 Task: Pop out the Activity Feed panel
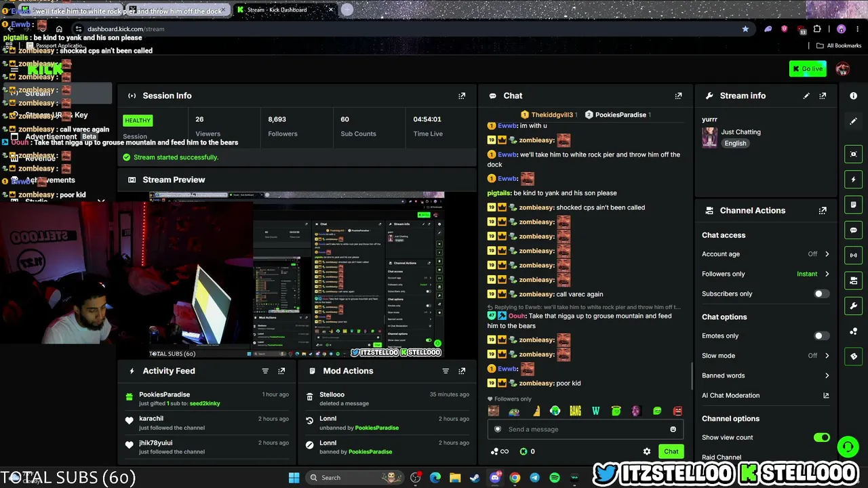[281, 371]
